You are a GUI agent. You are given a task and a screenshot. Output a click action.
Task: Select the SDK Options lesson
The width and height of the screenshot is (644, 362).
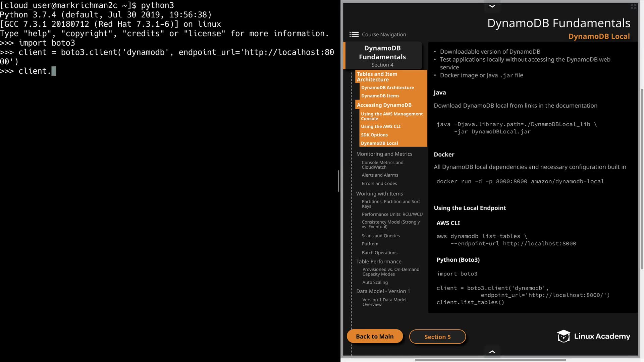[x=374, y=135]
